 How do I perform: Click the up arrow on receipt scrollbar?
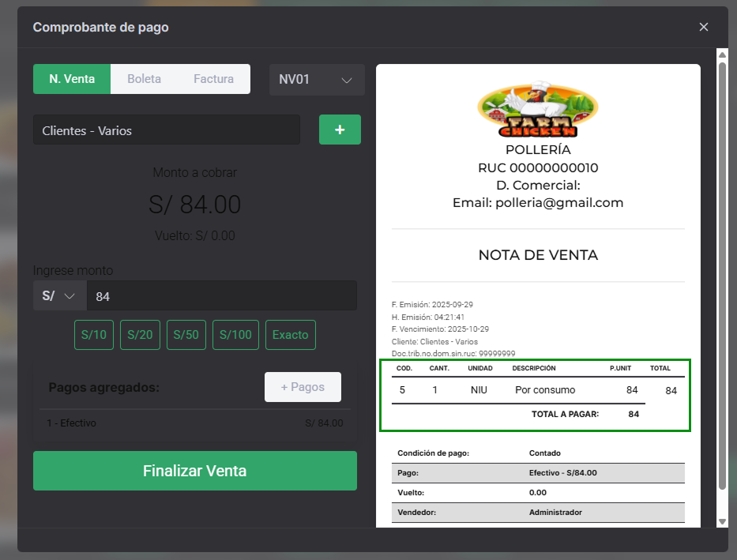721,54
